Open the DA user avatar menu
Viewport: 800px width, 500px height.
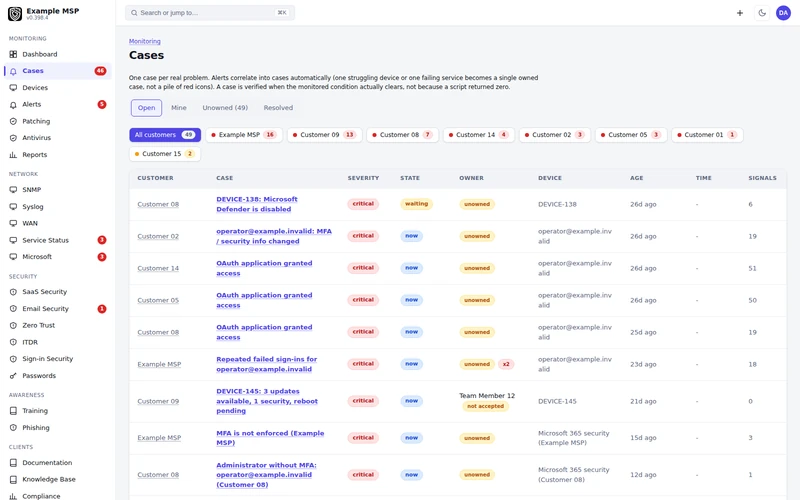tap(783, 13)
